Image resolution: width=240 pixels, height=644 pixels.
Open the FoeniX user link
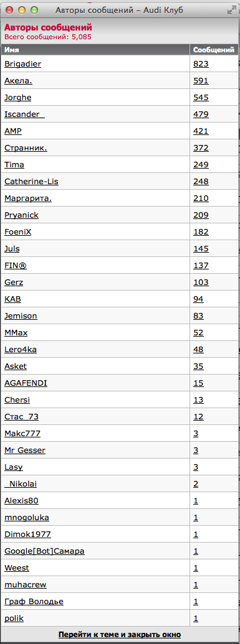click(17, 232)
